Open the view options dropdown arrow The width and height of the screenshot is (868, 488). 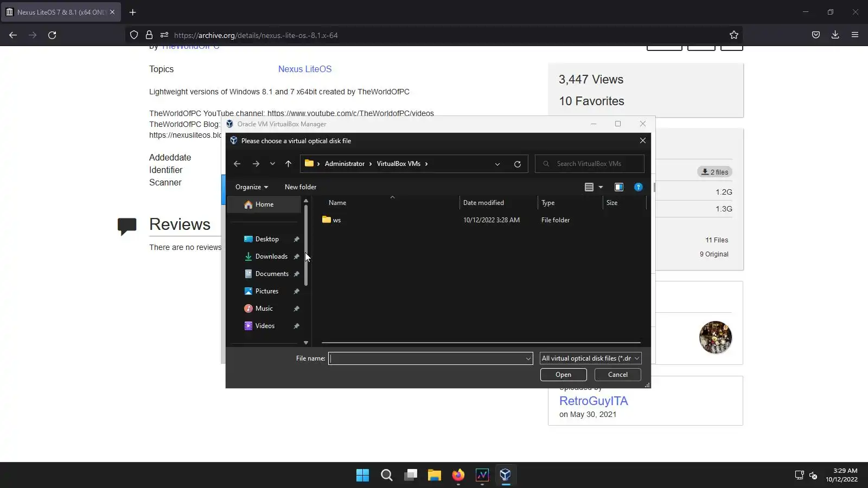click(601, 187)
